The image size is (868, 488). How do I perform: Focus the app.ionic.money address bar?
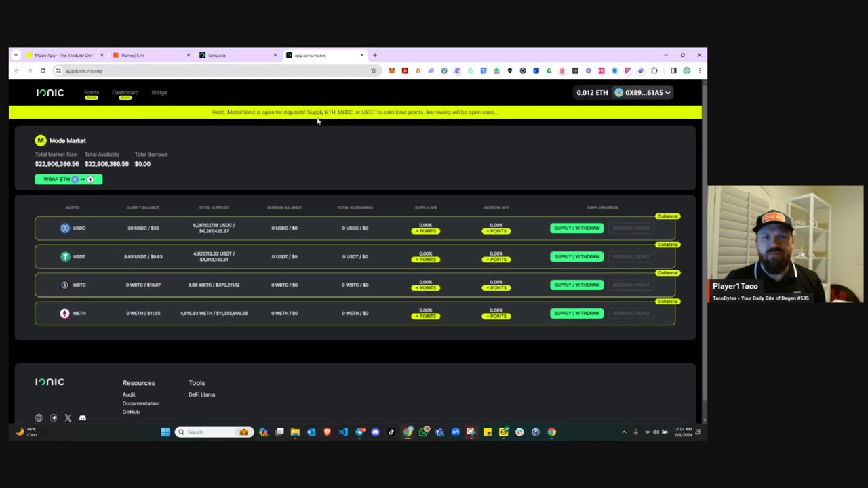pos(216,70)
